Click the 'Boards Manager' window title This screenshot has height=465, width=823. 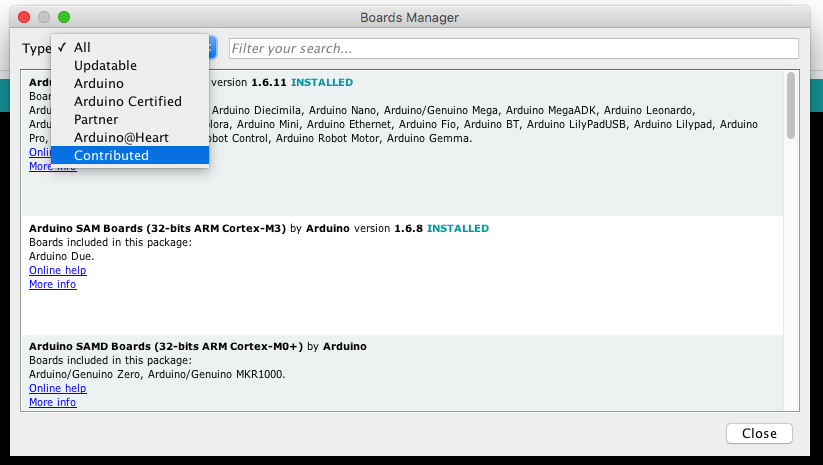pyautogui.click(x=409, y=17)
